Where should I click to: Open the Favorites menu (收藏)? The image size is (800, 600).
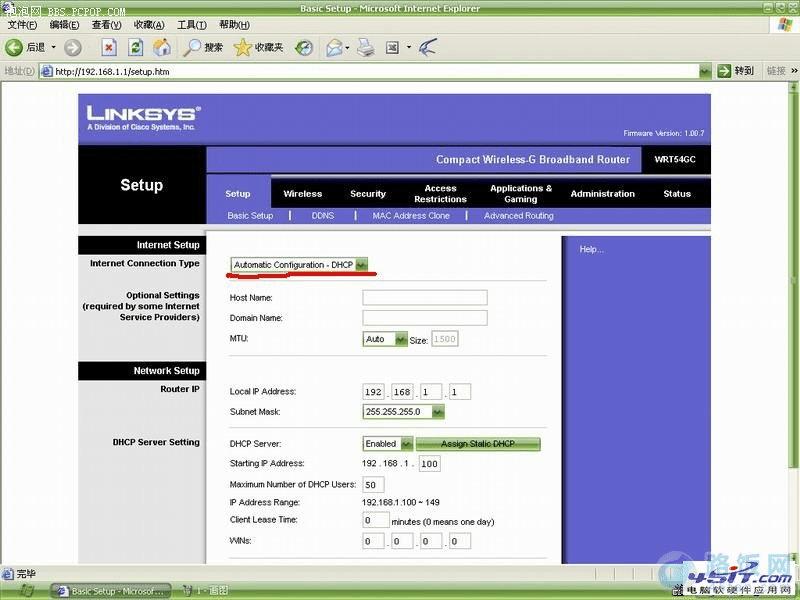point(149,24)
